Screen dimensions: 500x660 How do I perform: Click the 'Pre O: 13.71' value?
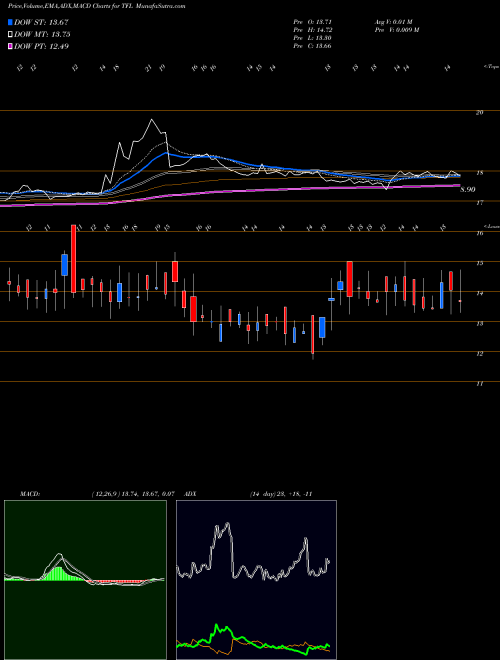pyautogui.click(x=314, y=21)
